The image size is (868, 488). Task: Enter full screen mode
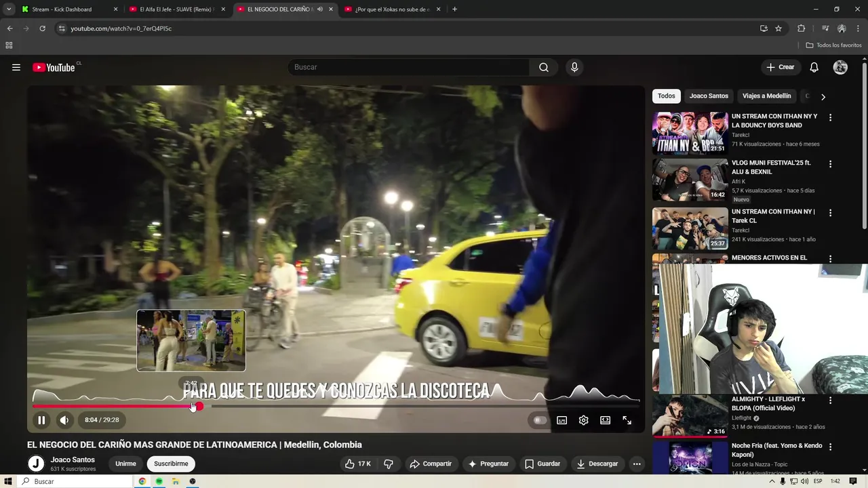click(x=627, y=420)
